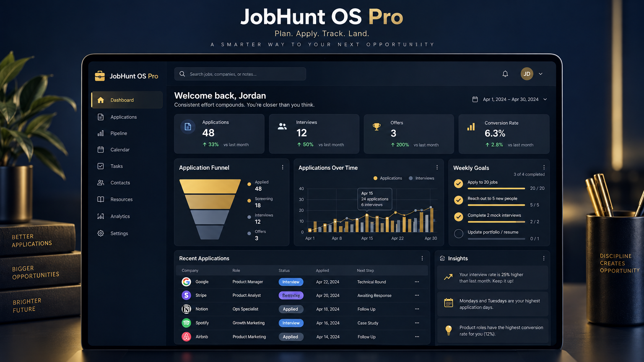
Task: Uncheck 'Reach out to 5 new people' goal
Action: point(459,200)
